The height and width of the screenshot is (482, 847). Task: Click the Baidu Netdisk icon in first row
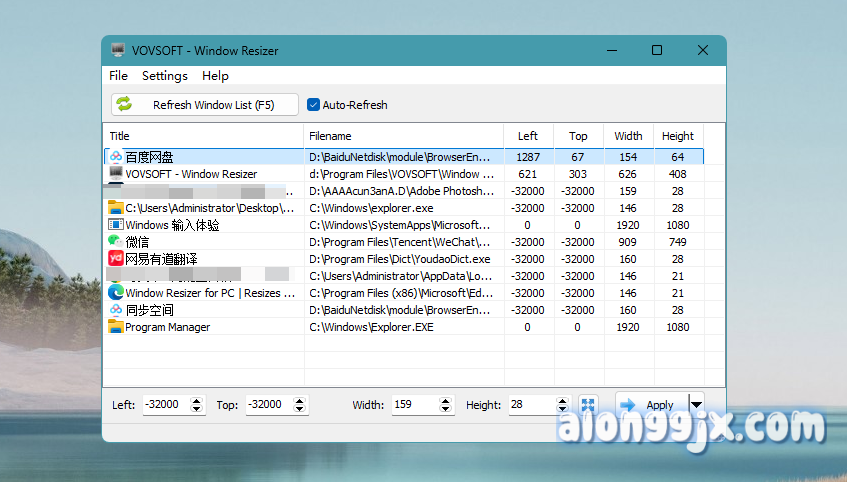[116, 157]
